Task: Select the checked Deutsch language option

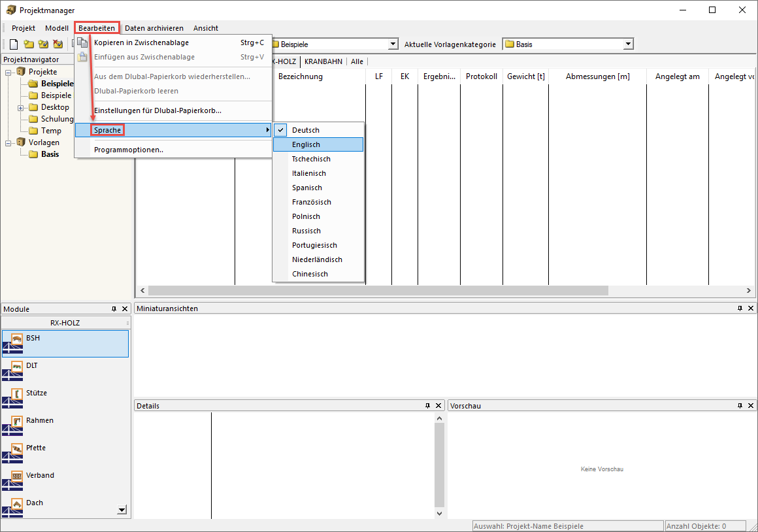Action: click(x=318, y=130)
